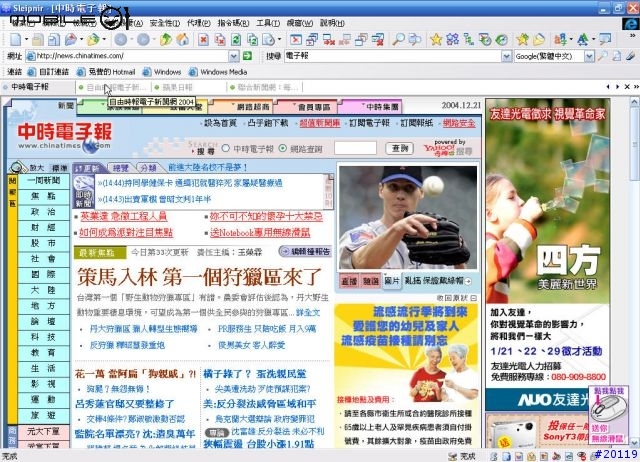Click the baseball pitcher photo

point(408,217)
